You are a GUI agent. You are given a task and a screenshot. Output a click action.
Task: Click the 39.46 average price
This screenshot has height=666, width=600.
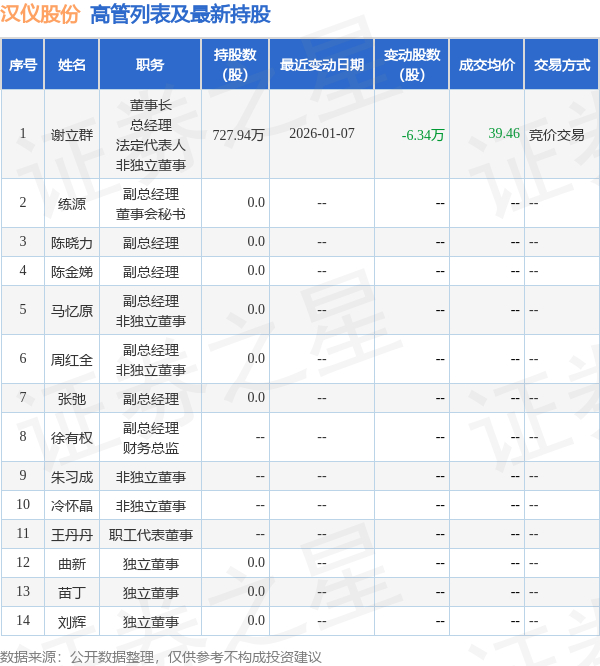pyautogui.click(x=504, y=133)
